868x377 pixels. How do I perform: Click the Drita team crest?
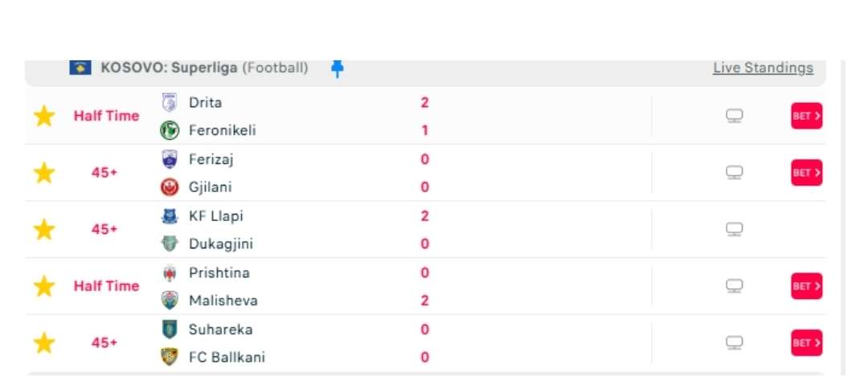pos(170,103)
